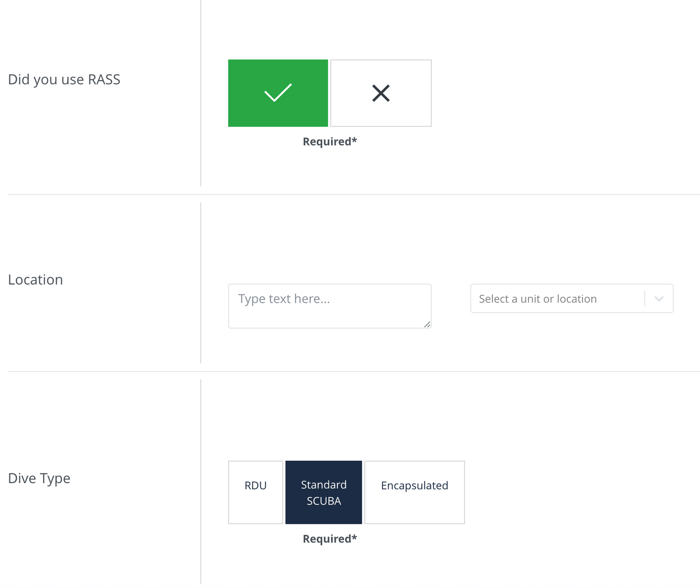The height and width of the screenshot is (588, 700).
Task: Click the Location row label
Action: [x=35, y=280]
